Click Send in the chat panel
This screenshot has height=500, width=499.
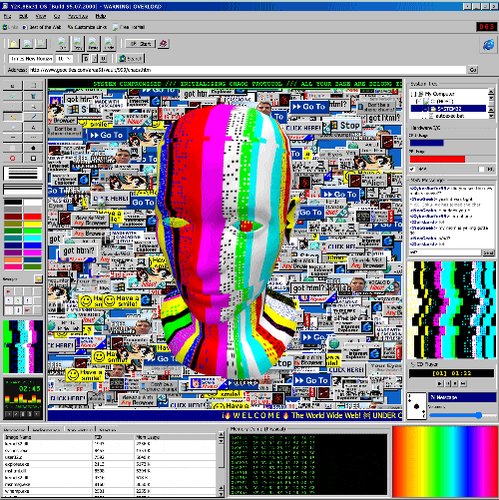click(x=488, y=253)
